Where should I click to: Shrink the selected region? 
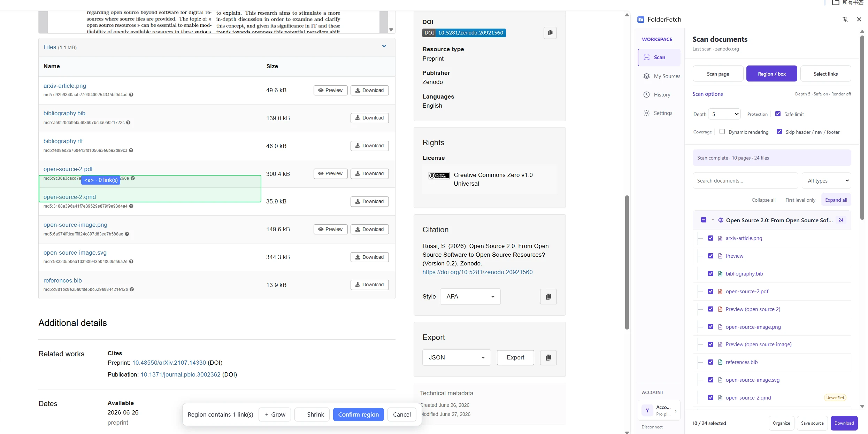[x=312, y=414]
